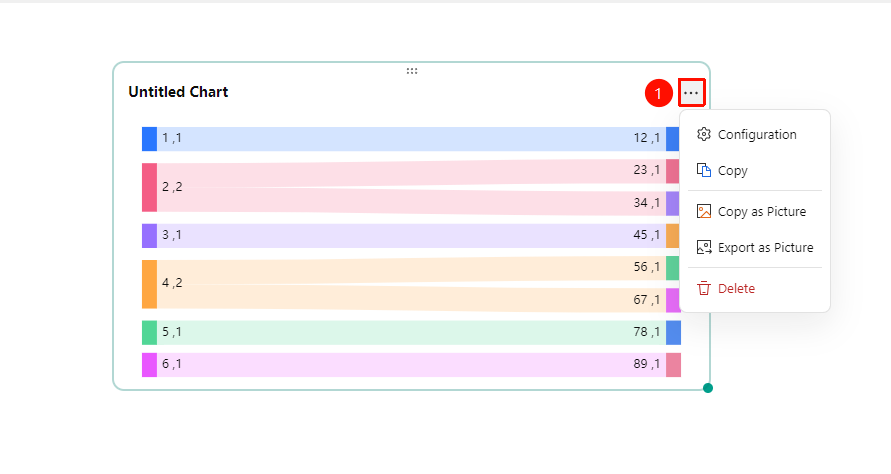Screen dimensions: 891x474
Task: Grab the drag handle dots above chart title
Action: pyautogui.click(x=412, y=71)
